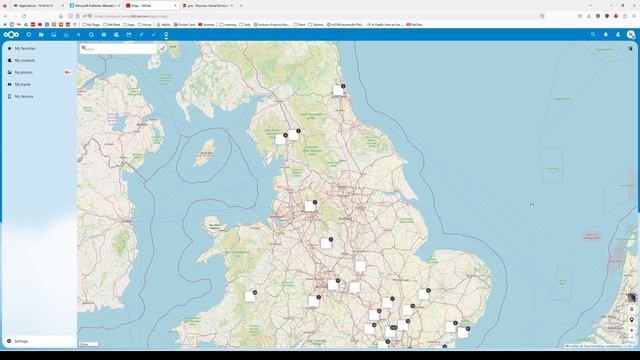
Task: Select the Maps pin app icon
Action: pyautogui.click(x=166, y=35)
